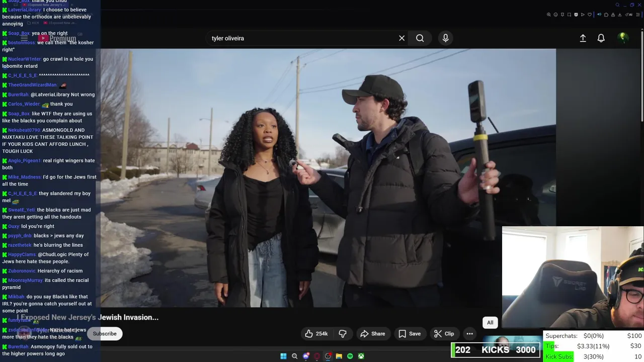
Task: Like the video with 254k thumbs-up
Action: (x=316, y=334)
